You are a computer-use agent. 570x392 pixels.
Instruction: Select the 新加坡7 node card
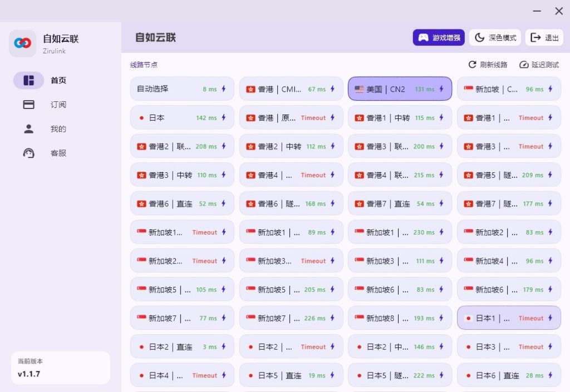181,317
